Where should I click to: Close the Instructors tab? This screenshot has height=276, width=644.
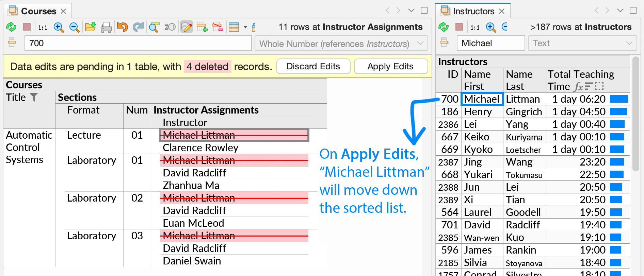pos(502,11)
